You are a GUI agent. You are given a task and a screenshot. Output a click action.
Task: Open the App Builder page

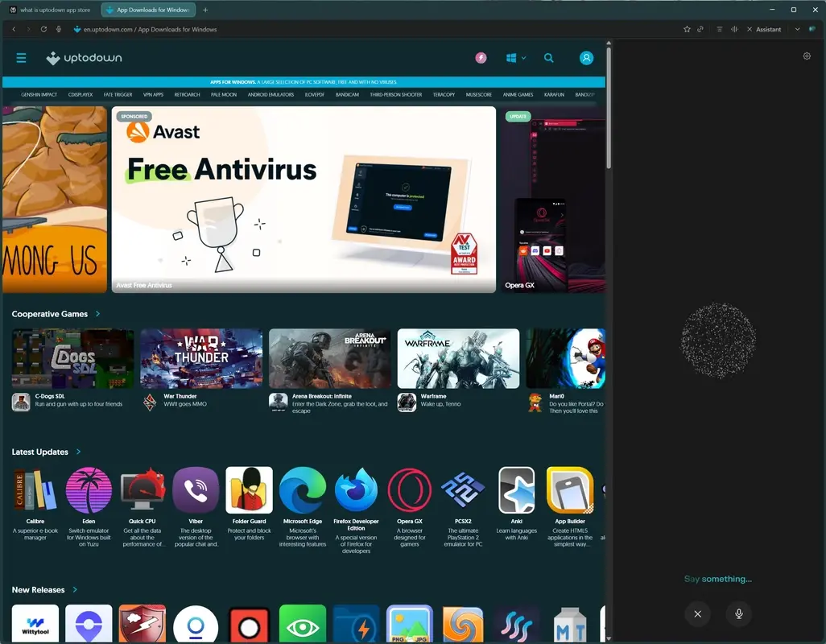(x=570, y=489)
